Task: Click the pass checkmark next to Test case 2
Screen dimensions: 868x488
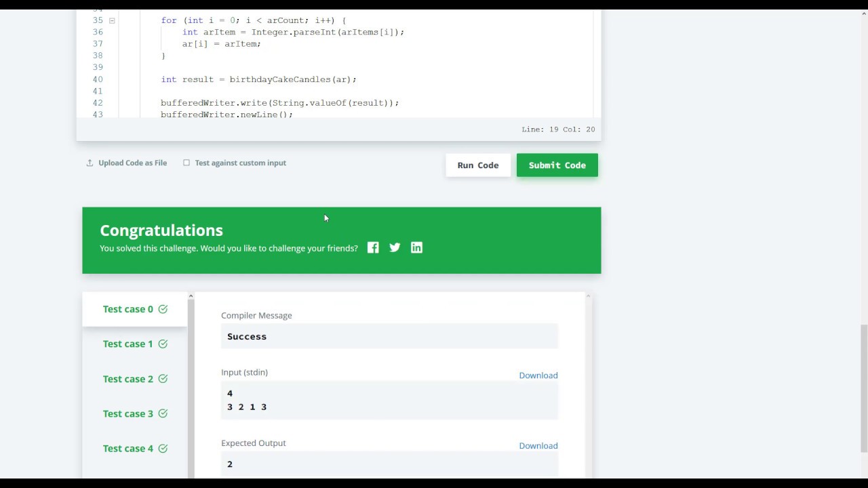Action: [x=163, y=379]
